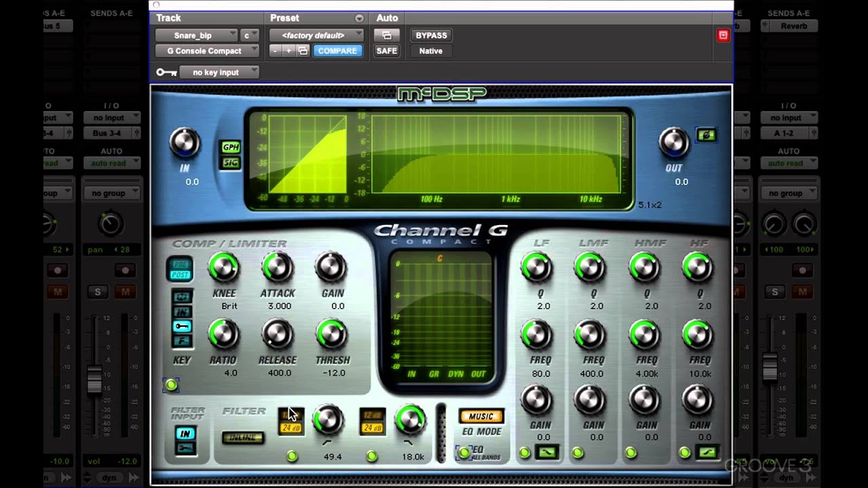
Task: Open the insert position c dropdown
Action: tap(250, 35)
